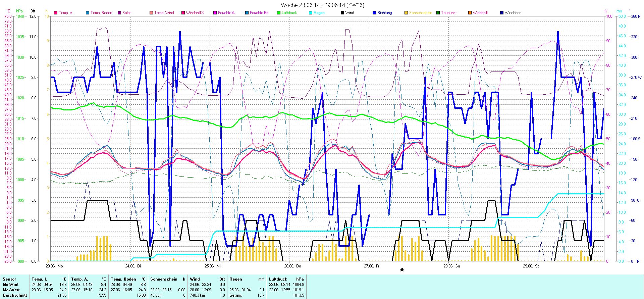Click the Solar legend color square
The image size is (644, 299).
119,13
